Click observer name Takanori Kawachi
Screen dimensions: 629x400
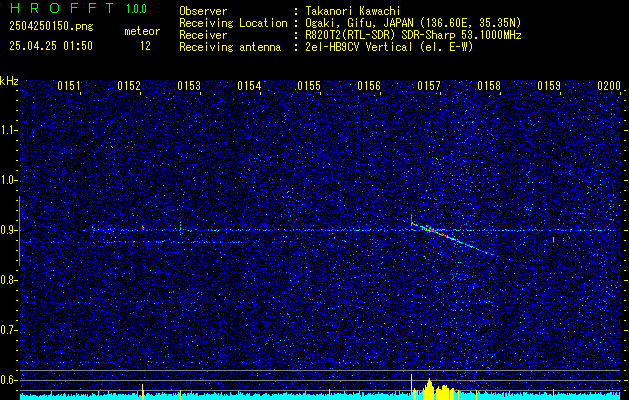[353, 11]
